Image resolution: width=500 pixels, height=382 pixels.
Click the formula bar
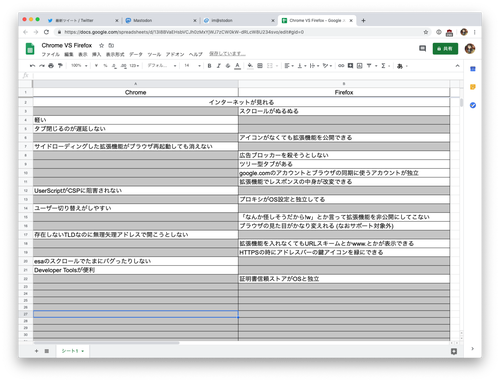(x=247, y=76)
